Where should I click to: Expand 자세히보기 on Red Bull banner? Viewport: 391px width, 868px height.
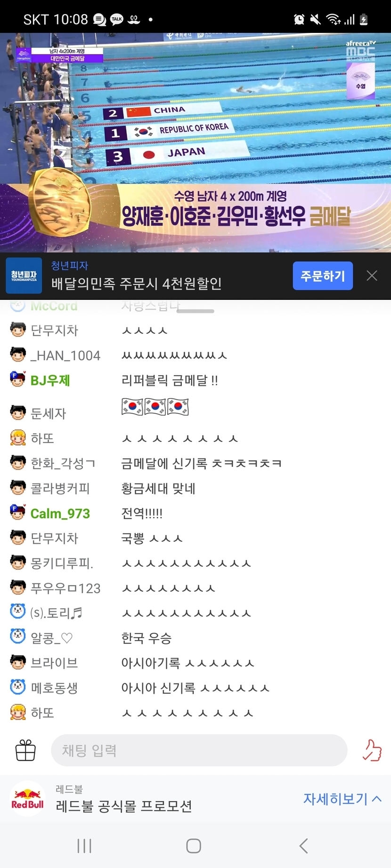[342, 799]
